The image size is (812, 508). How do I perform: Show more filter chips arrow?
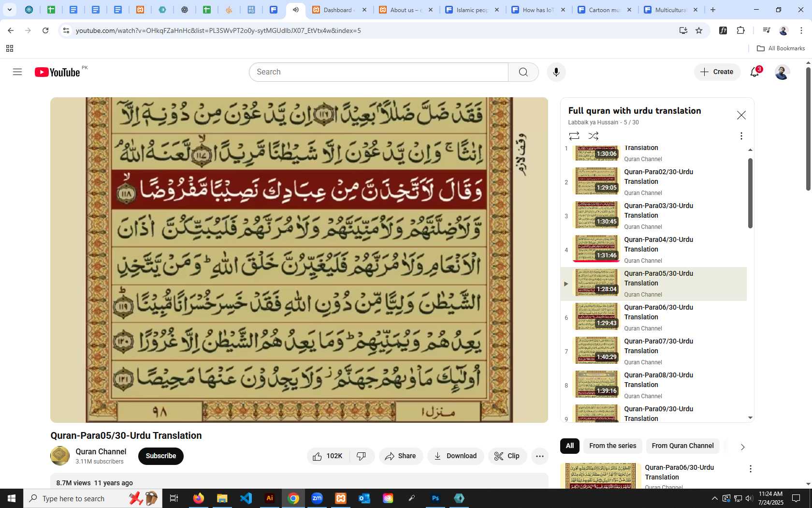pyautogui.click(x=743, y=447)
